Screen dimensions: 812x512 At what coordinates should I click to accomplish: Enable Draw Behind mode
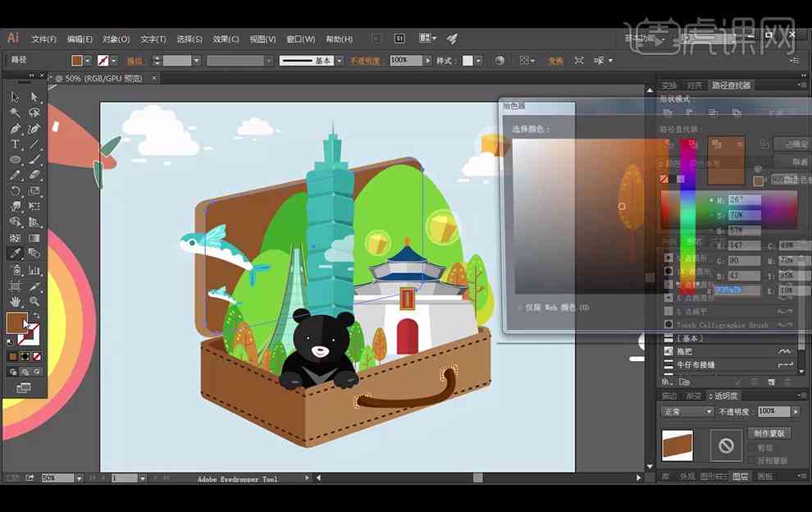pos(25,372)
